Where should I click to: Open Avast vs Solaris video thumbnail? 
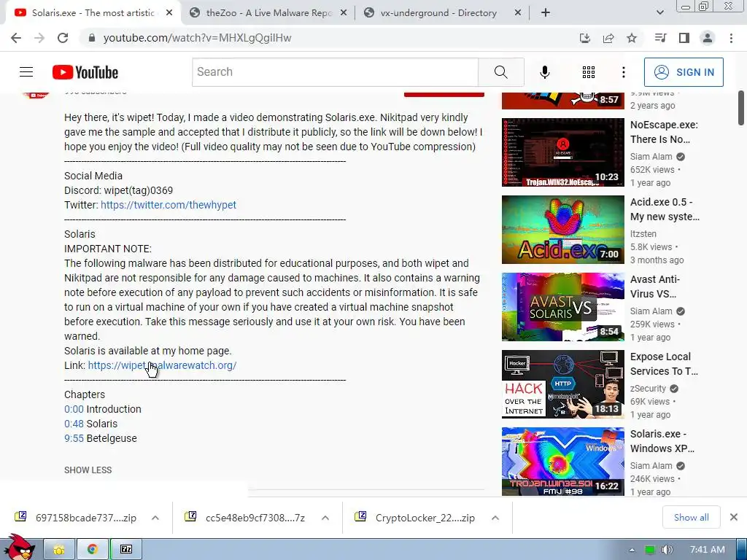pyautogui.click(x=562, y=307)
